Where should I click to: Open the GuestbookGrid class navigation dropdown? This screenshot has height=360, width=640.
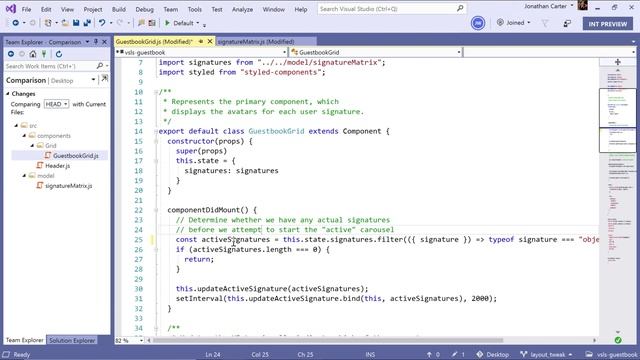click(459, 52)
